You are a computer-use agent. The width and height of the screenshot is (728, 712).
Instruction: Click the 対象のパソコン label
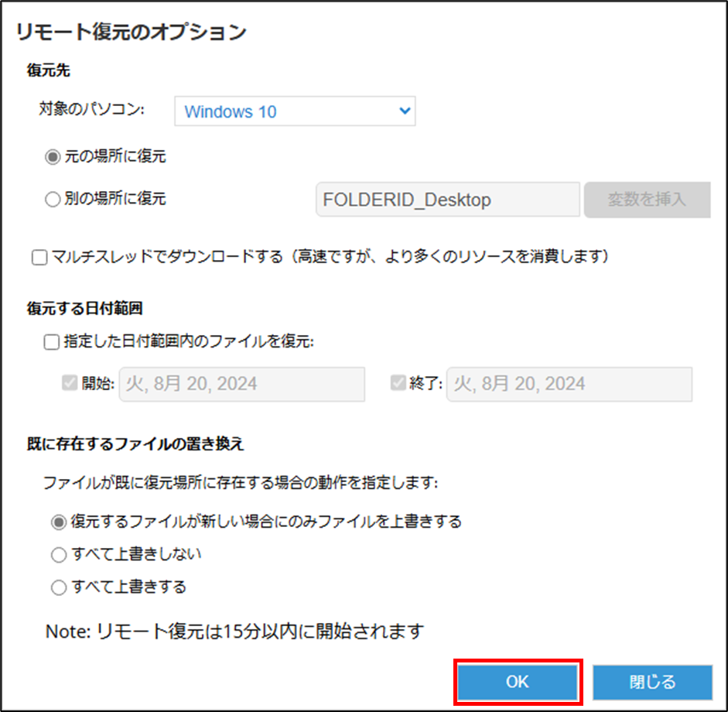pyautogui.click(x=91, y=109)
